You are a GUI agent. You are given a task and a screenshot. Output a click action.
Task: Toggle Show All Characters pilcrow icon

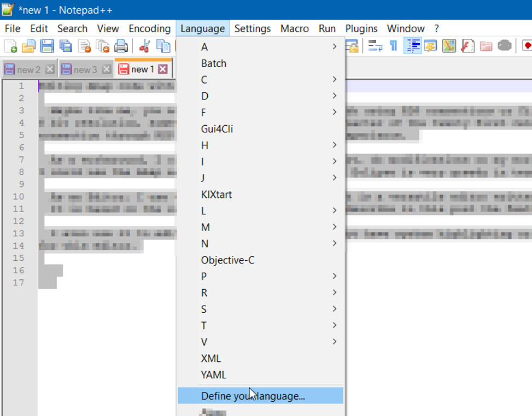[394, 46]
